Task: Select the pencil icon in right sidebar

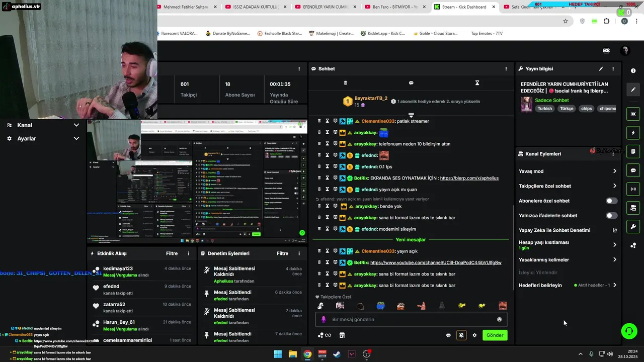Action: point(633,89)
